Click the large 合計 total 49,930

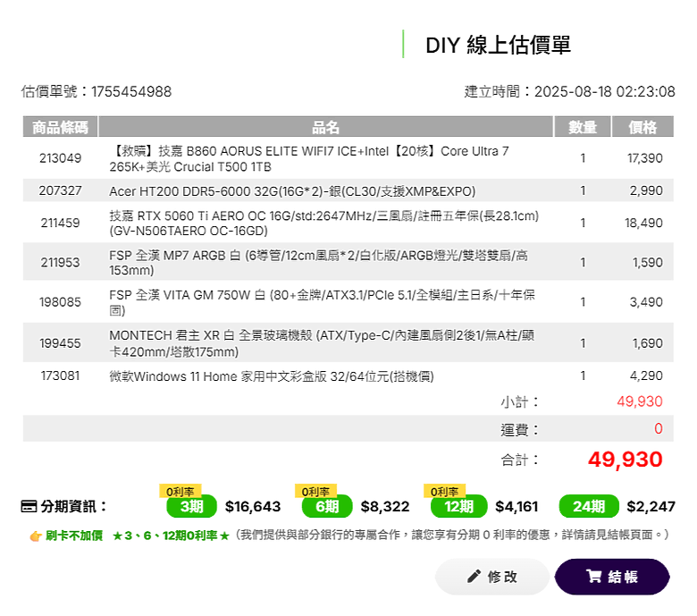pos(625,460)
